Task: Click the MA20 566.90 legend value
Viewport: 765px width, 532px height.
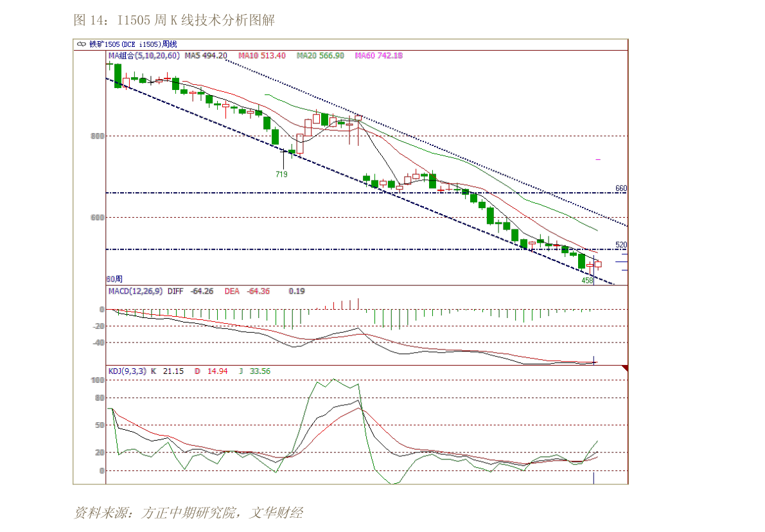Action: [x=320, y=56]
